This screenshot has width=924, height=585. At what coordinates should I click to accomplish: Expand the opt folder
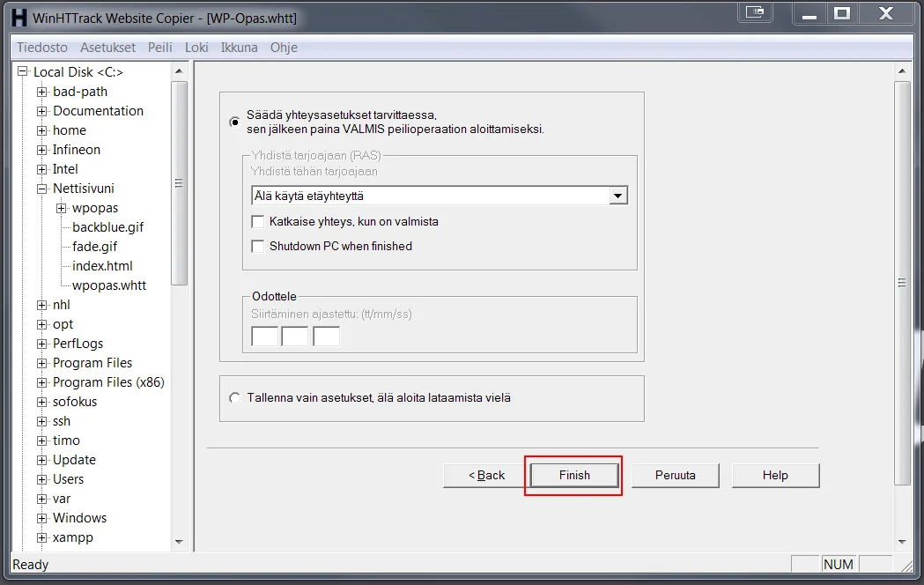(x=41, y=324)
